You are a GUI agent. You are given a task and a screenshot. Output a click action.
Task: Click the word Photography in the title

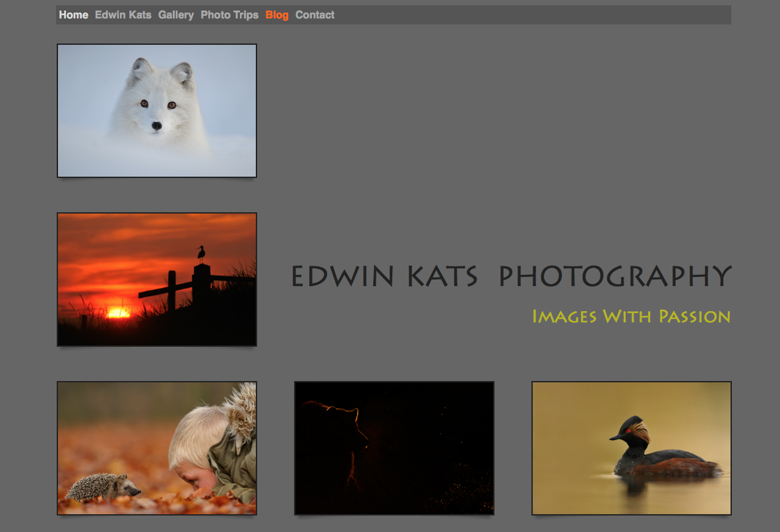615,276
